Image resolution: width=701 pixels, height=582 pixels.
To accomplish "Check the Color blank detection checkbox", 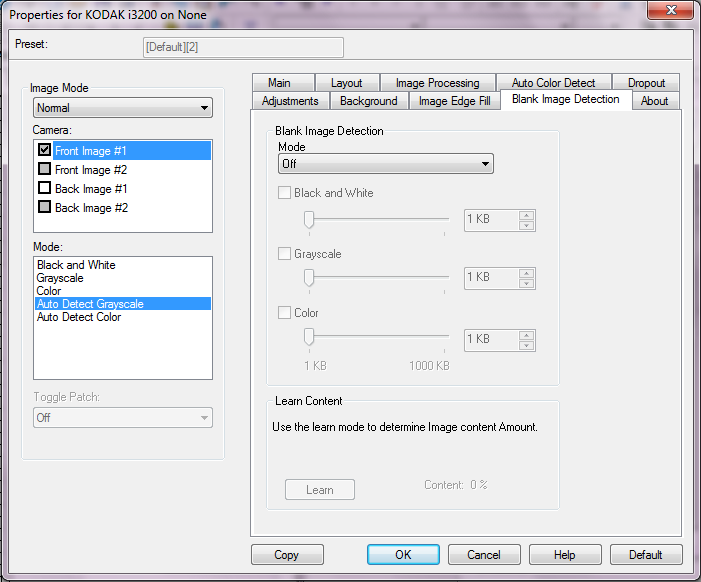I will [x=284, y=312].
